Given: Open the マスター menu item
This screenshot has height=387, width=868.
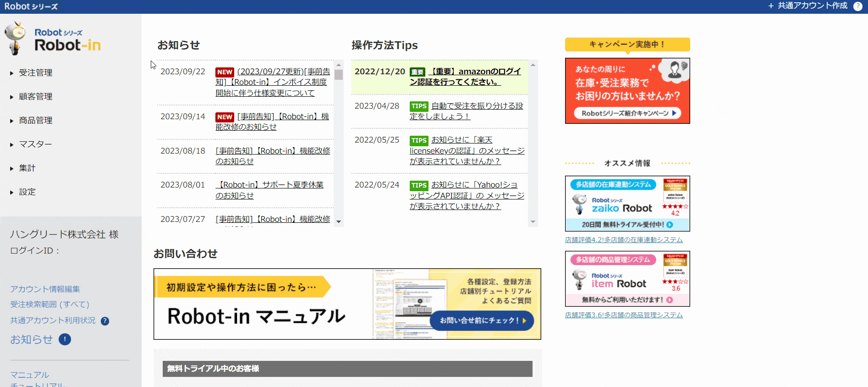Looking at the screenshot, I should coord(35,144).
